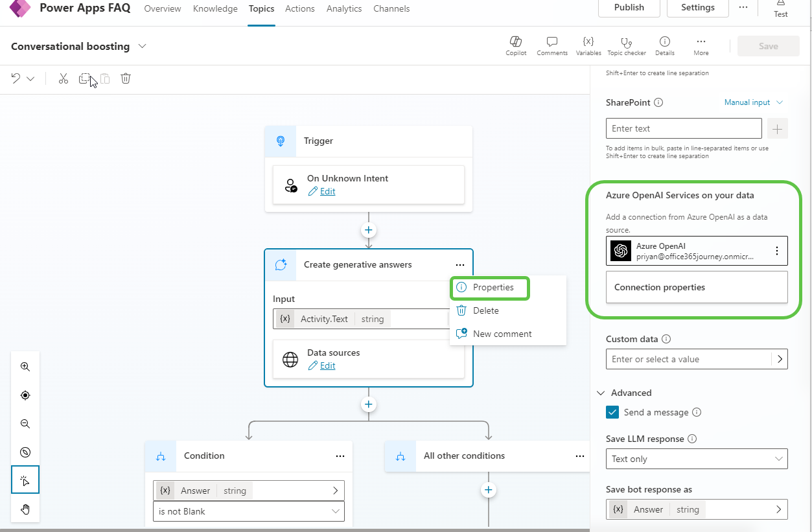Image resolution: width=812 pixels, height=532 pixels.
Task: Click the cut scissors icon
Action: pos(63,78)
